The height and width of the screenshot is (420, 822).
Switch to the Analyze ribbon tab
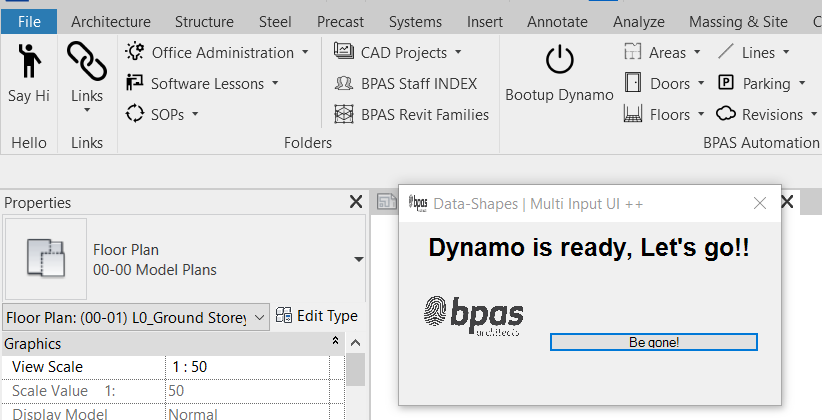[639, 21]
